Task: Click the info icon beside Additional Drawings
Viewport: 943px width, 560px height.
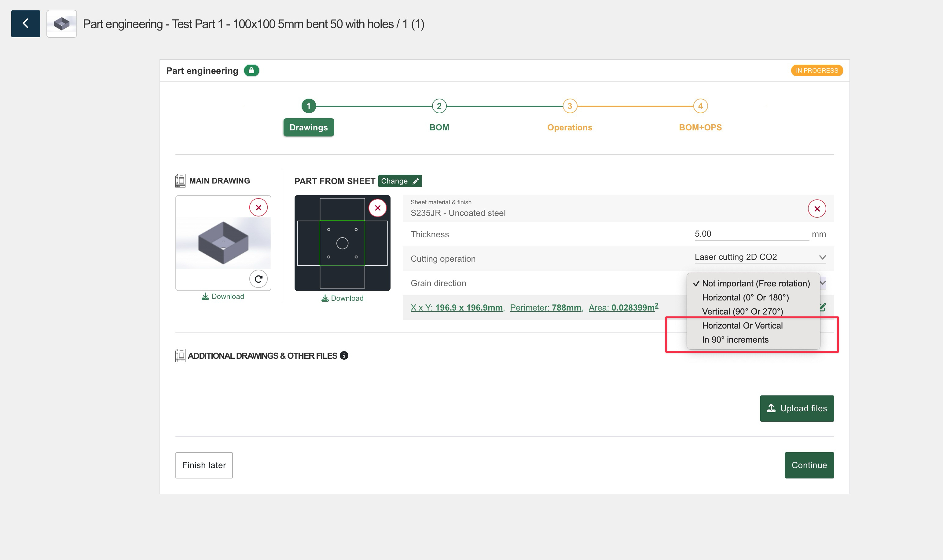Action: tap(344, 355)
